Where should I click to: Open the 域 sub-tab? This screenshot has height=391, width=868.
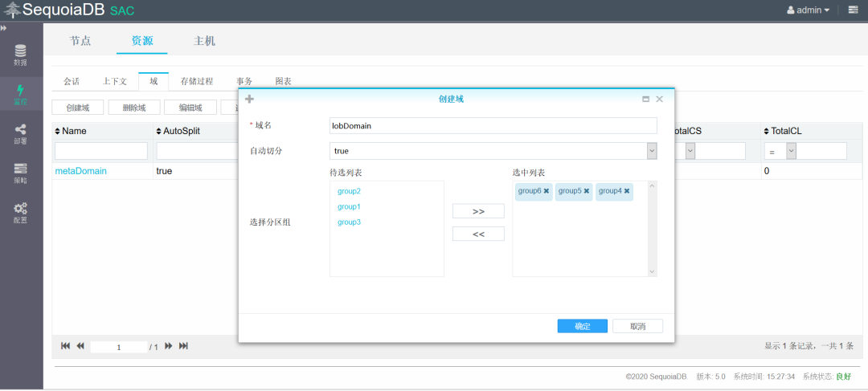(x=154, y=81)
